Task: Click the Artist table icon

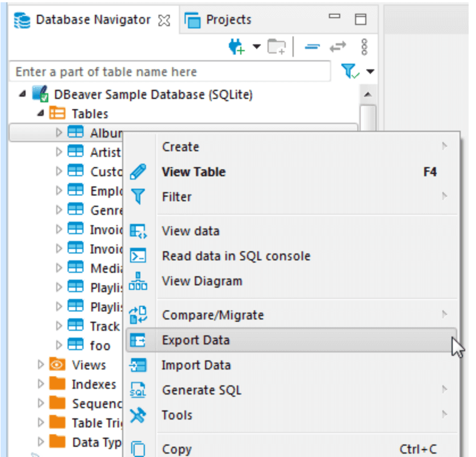Action: coord(76,151)
